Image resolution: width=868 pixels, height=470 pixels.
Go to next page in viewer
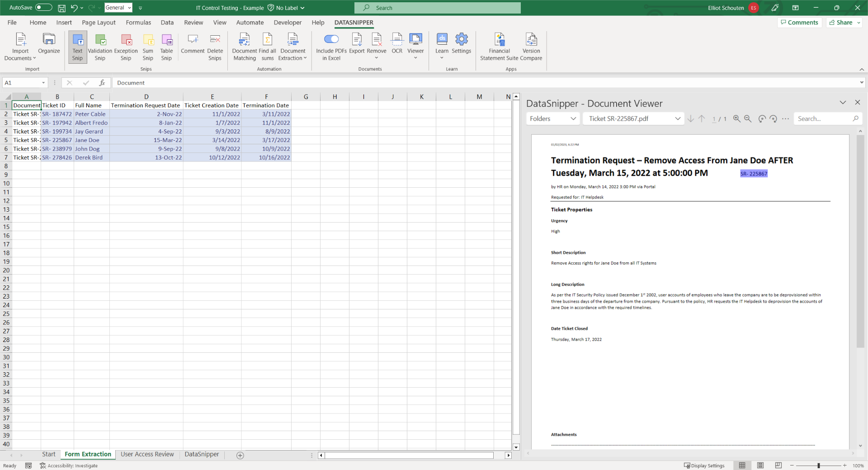691,119
